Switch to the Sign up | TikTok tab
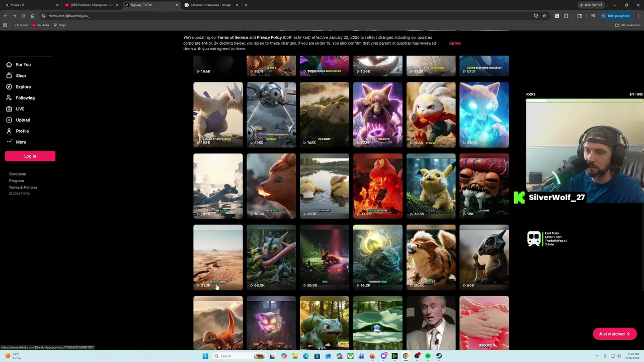This screenshot has width=644, height=362. (151, 5)
